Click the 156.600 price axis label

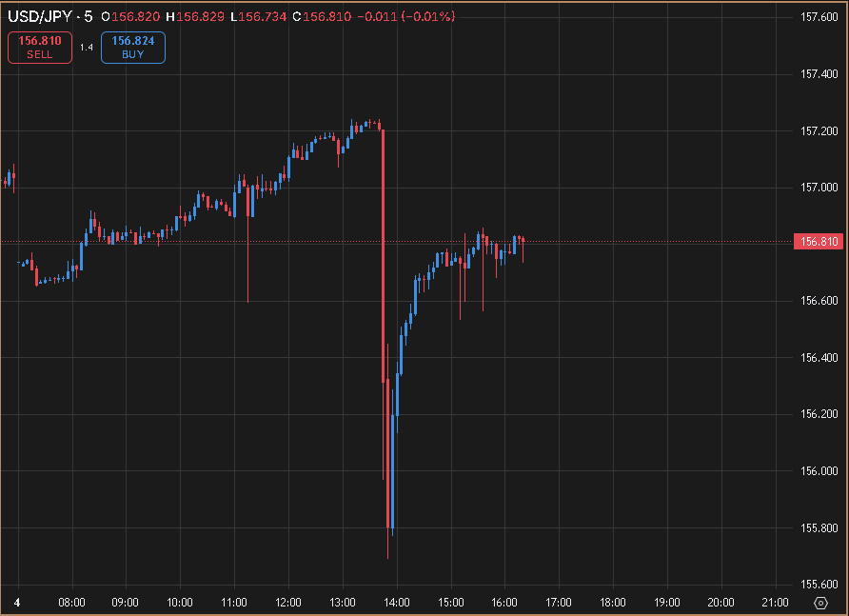click(x=819, y=301)
